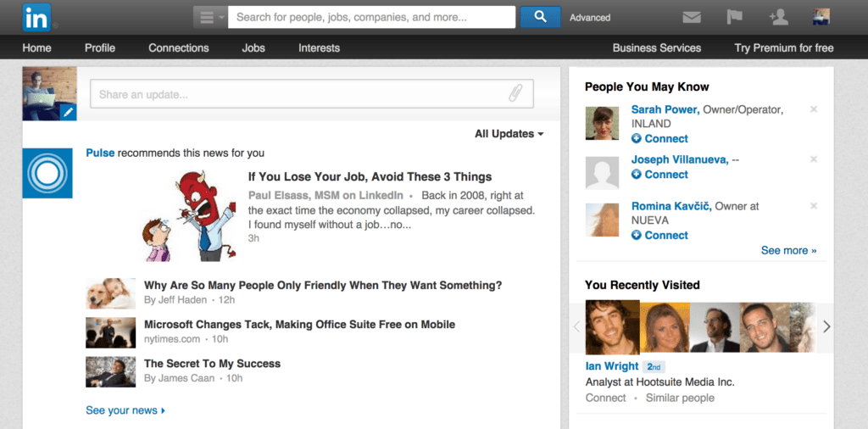Expand the All Updates dropdown
Image resolution: width=868 pixels, height=429 pixels.
pyautogui.click(x=509, y=134)
